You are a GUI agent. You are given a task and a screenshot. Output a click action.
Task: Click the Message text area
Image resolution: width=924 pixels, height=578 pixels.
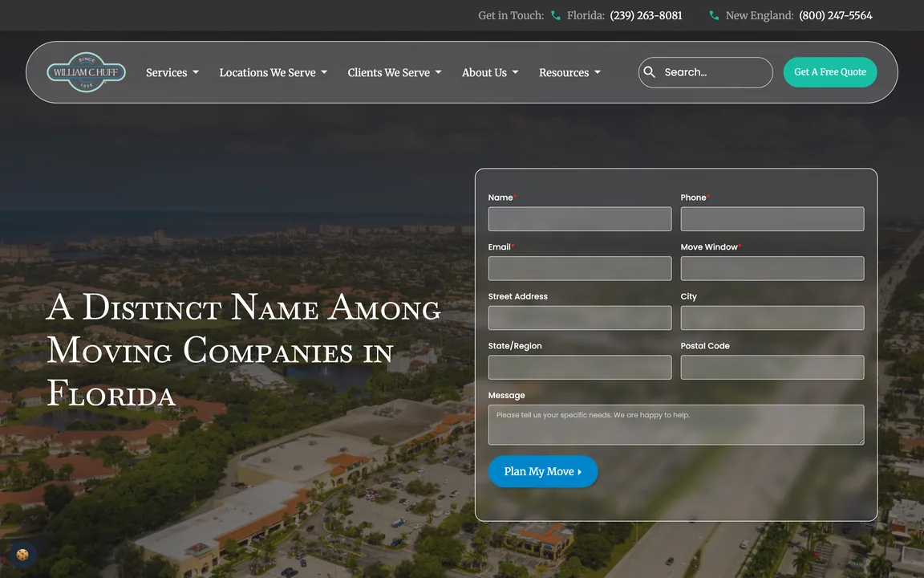point(676,425)
